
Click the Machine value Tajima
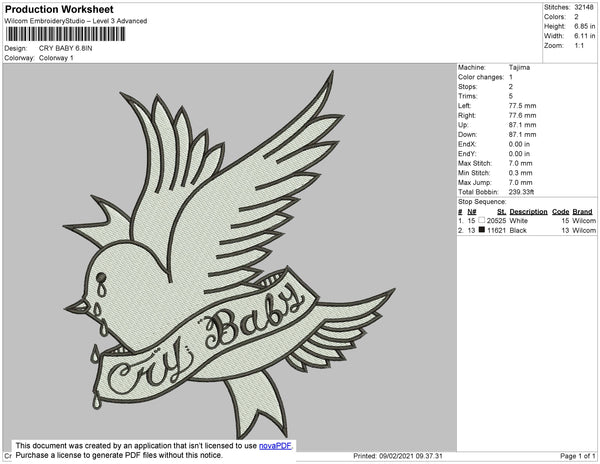pyautogui.click(x=519, y=67)
